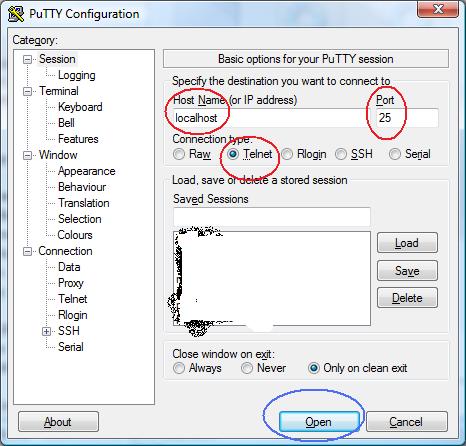
Task: Set close window to Never
Action: [247, 368]
